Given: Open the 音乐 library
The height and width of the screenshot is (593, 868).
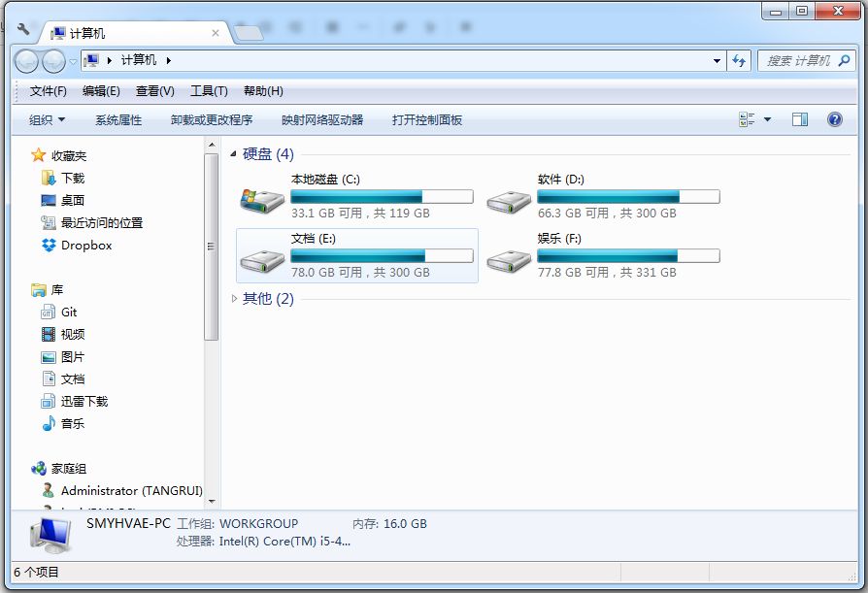Looking at the screenshot, I should tap(73, 424).
